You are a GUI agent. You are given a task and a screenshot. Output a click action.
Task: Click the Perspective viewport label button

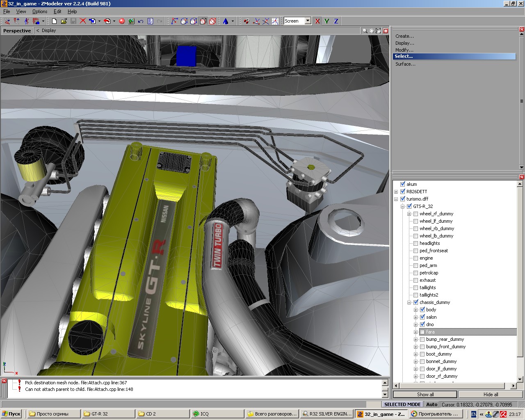[x=17, y=31]
